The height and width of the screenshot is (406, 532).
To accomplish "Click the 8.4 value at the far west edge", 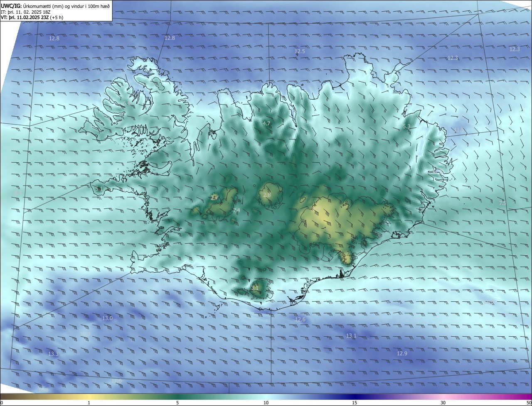I will pos(18,193).
